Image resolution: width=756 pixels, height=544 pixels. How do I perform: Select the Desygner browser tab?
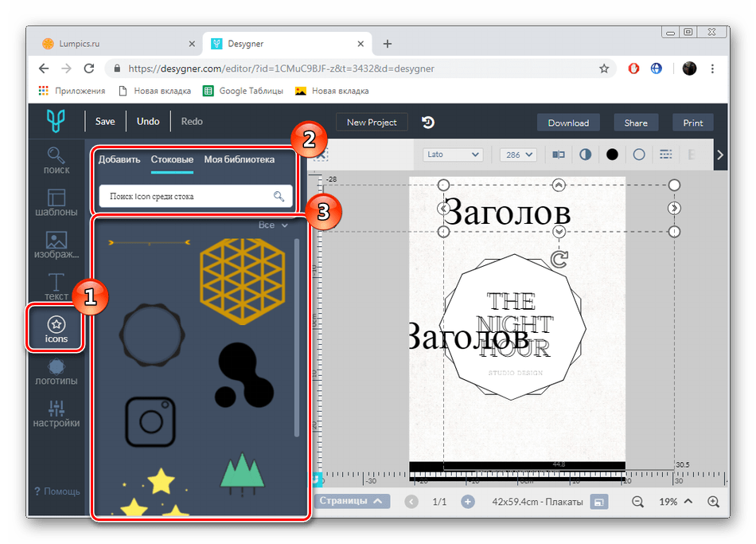[x=287, y=44]
